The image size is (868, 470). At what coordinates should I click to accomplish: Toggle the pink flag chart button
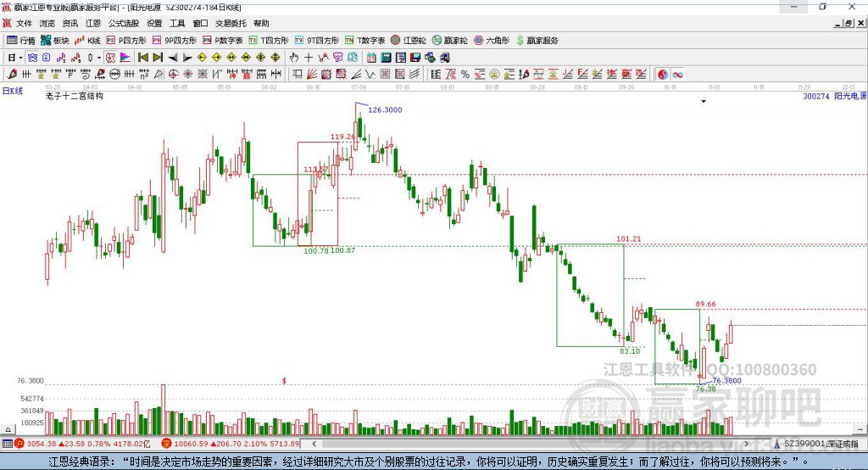point(125,57)
